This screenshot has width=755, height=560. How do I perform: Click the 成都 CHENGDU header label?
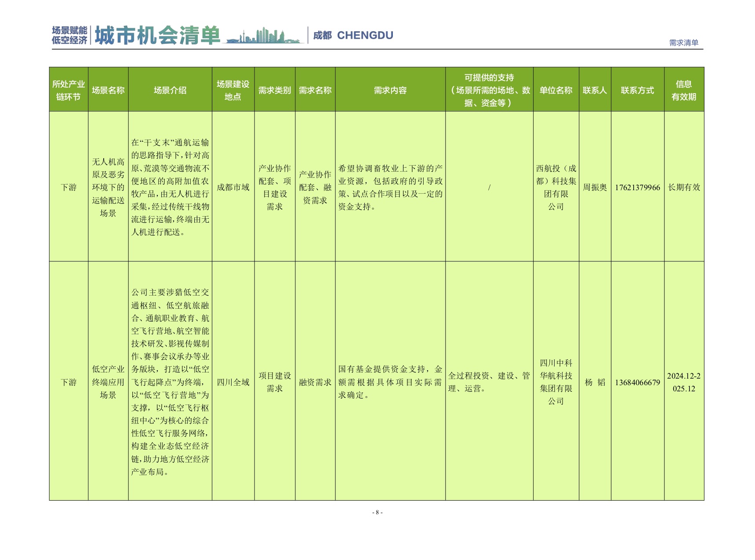[353, 35]
